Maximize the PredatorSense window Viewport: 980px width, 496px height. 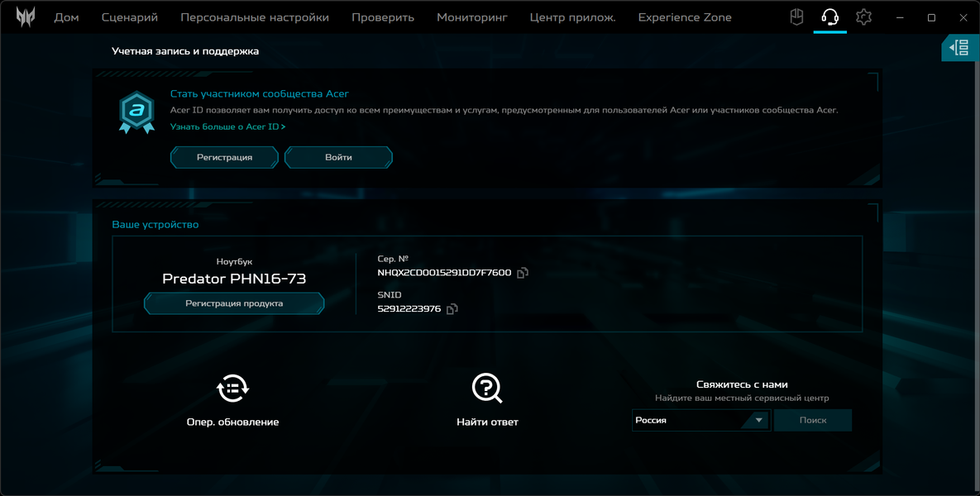931,17
